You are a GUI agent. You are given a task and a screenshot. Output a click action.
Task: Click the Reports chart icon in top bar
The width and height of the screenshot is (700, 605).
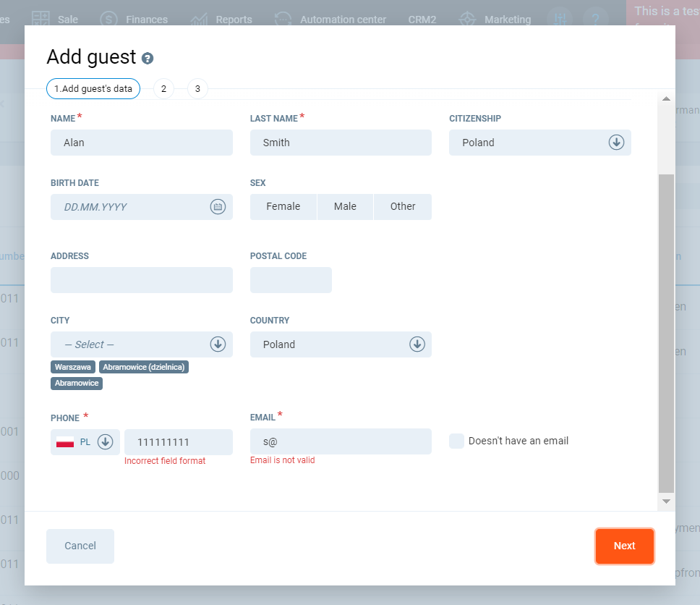tap(199, 20)
